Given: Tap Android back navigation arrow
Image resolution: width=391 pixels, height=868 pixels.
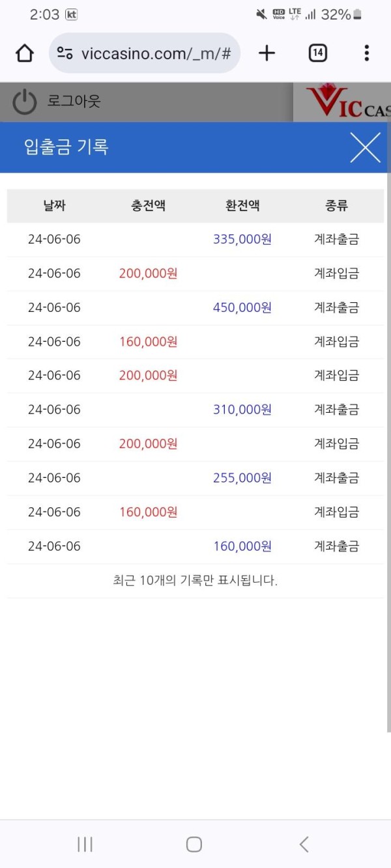Looking at the screenshot, I should tap(304, 845).
